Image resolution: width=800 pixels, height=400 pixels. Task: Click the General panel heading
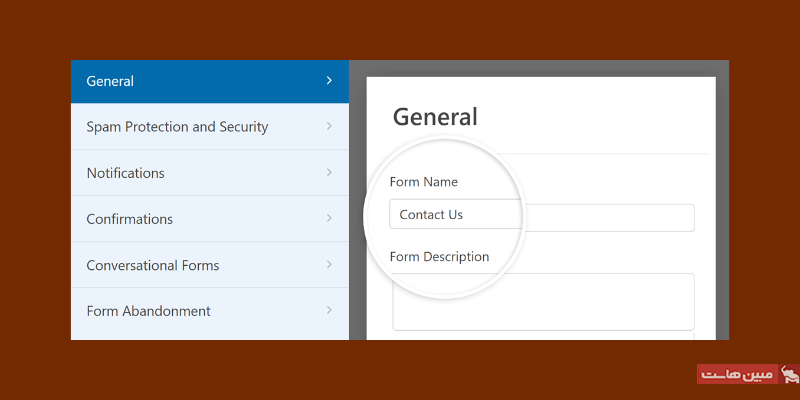pos(435,117)
